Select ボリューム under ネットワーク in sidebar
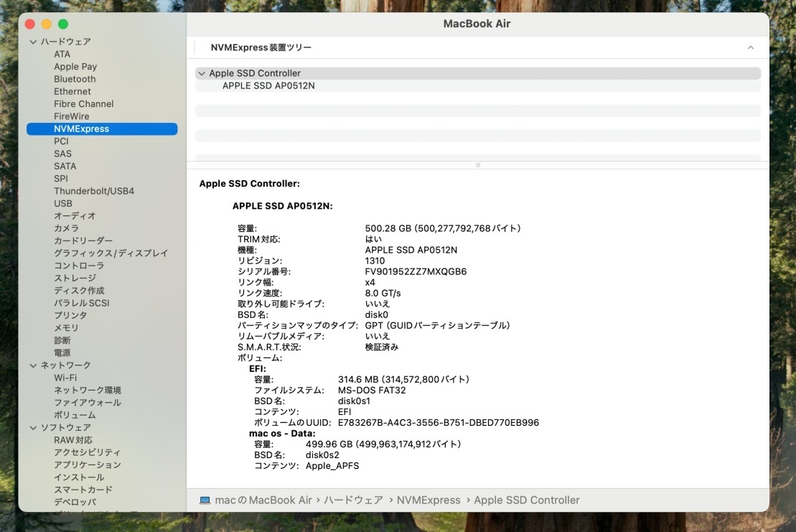Viewport: 796px width, 532px height. coord(75,415)
